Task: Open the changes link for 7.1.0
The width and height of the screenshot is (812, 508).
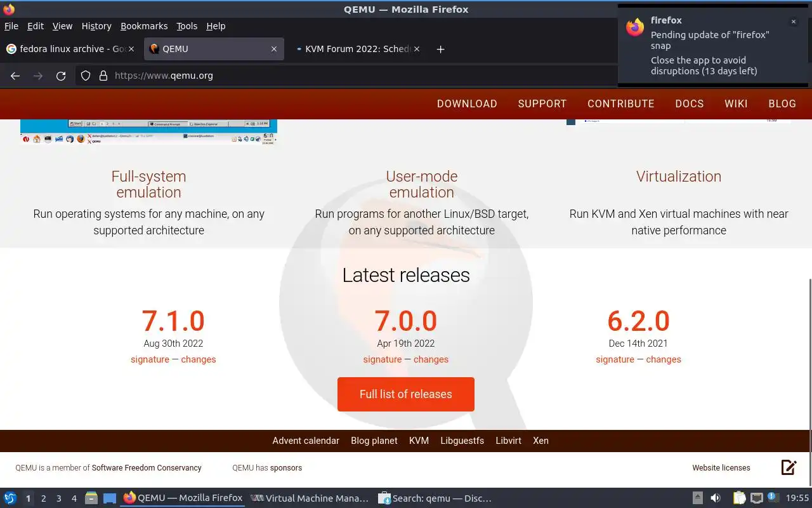Action: click(x=199, y=359)
